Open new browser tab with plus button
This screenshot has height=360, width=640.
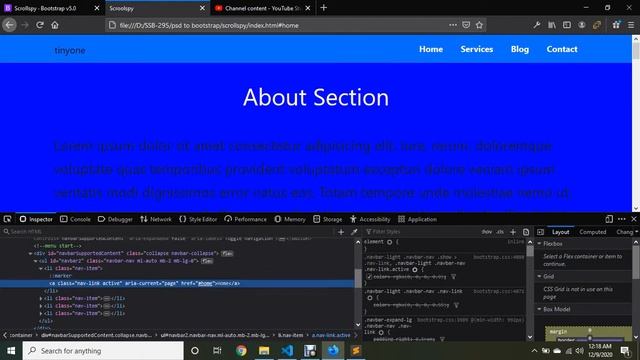[x=324, y=8]
